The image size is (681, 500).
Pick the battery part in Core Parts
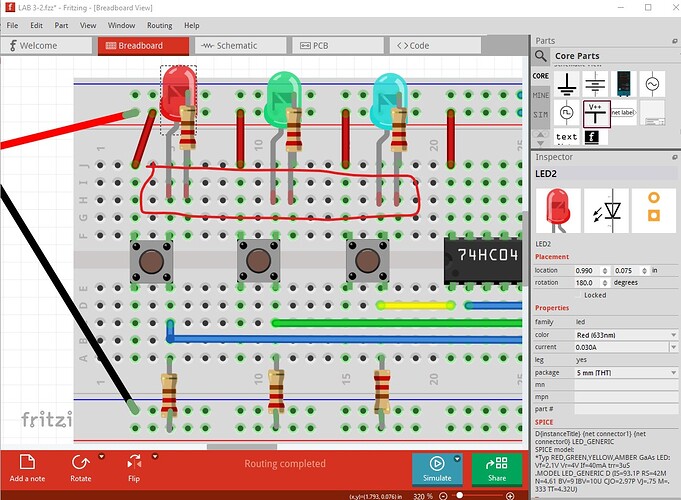(x=596, y=84)
